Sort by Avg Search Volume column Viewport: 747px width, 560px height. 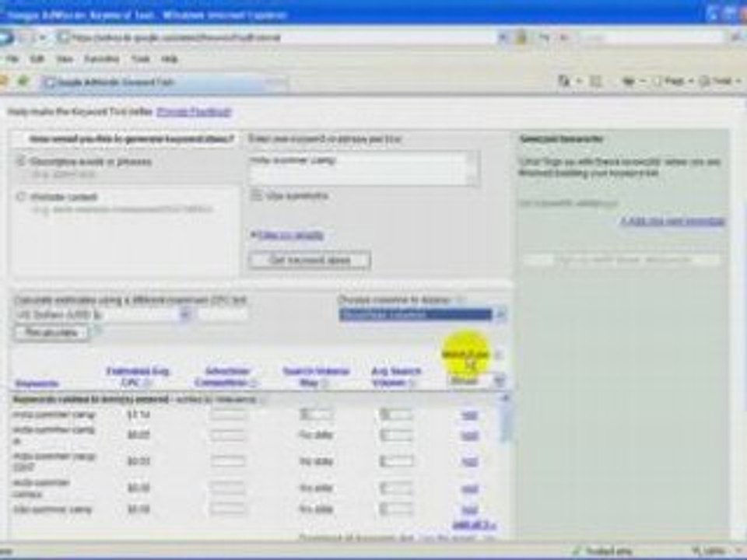point(395,376)
